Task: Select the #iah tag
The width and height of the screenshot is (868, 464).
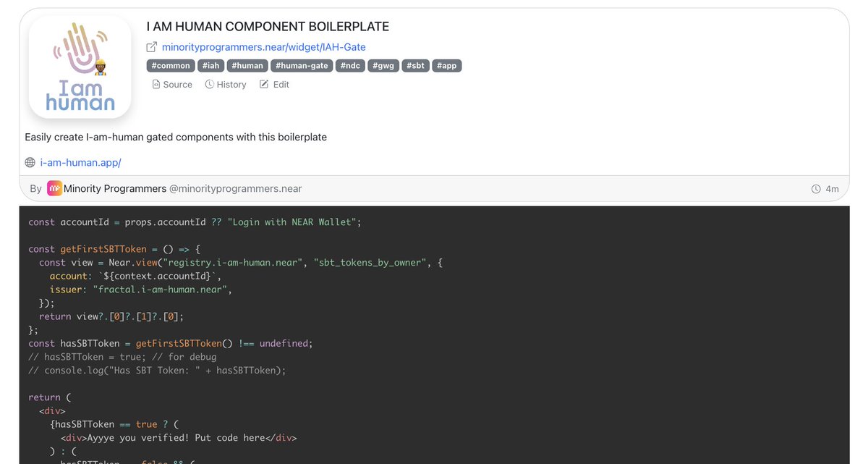Action: 210,66
